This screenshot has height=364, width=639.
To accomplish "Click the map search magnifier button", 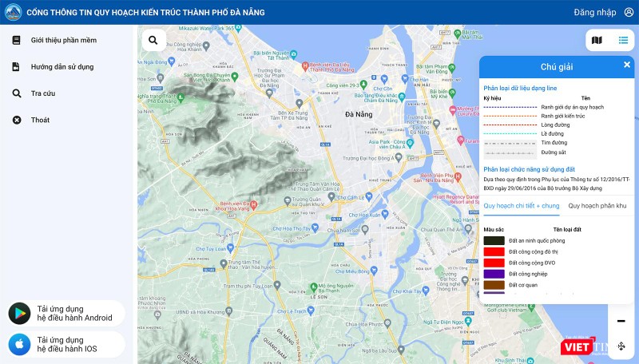I will [153, 40].
